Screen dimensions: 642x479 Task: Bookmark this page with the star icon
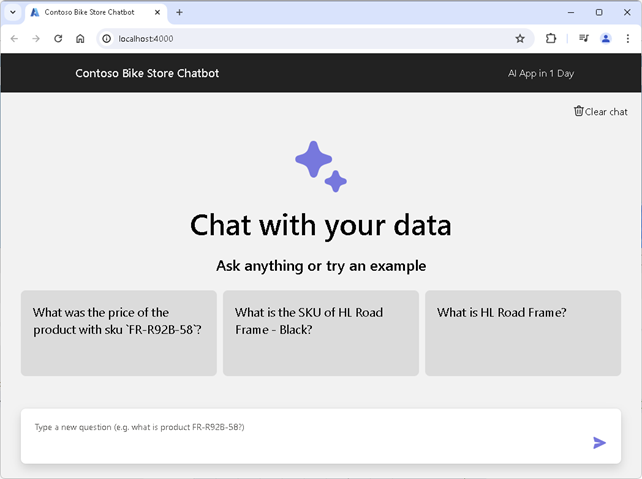point(520,38)
